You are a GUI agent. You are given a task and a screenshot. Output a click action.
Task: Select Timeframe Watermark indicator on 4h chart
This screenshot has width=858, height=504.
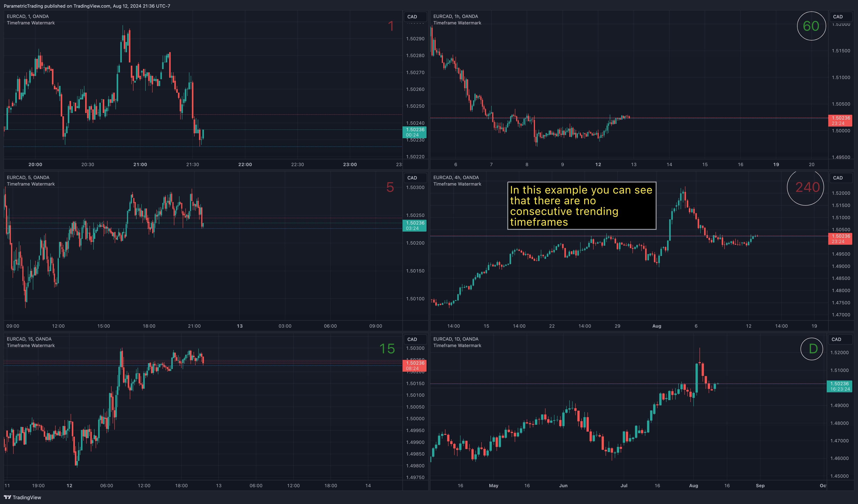[457, 184]
